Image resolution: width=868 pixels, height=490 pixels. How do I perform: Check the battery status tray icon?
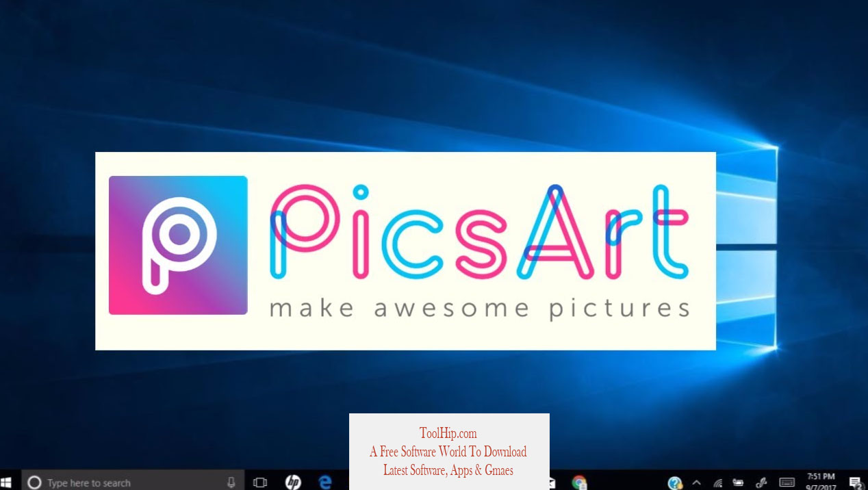[739, 482]
